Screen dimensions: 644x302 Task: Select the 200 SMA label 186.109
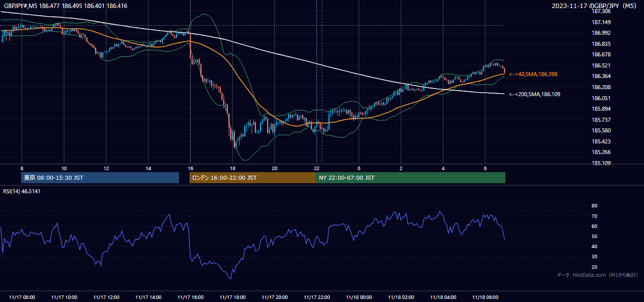[535, 94]
